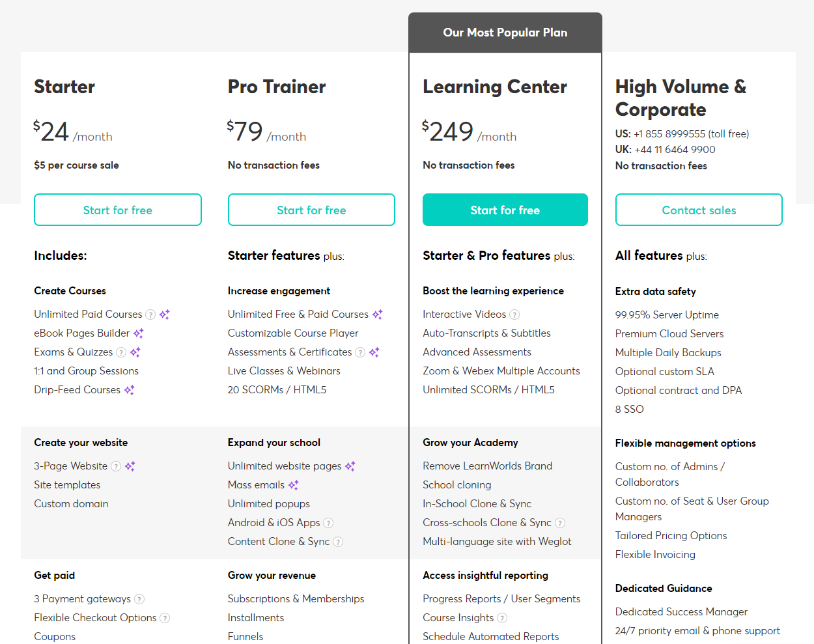This screenshot has height=644, width=814.
Task: Open the Content Clone & Sync tooltip icon
Action: click(x=339, y=541)
